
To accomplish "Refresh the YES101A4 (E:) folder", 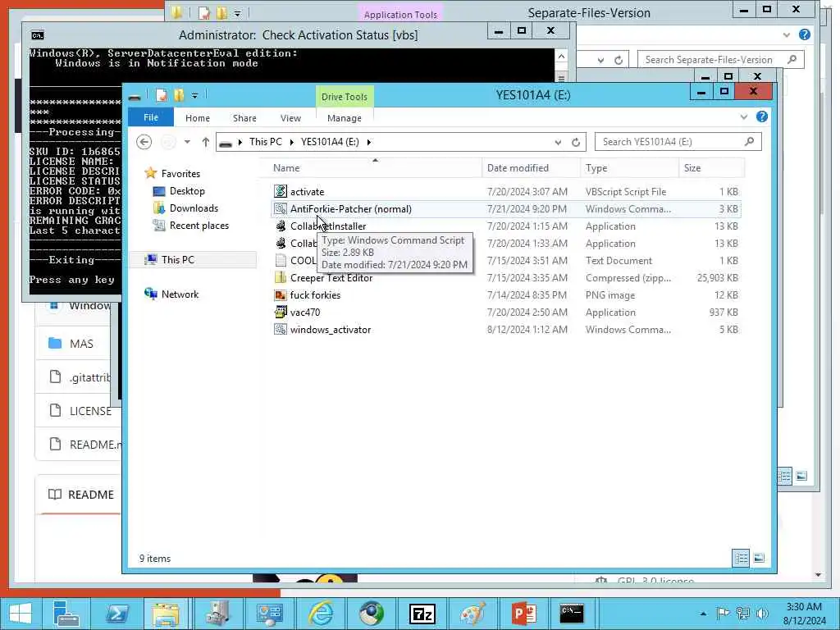I will (x=576, y=142).
